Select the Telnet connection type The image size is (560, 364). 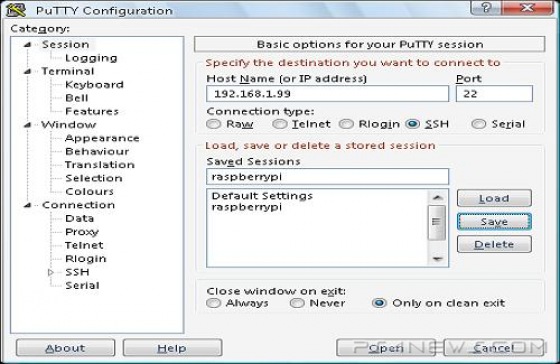[279, 124]
